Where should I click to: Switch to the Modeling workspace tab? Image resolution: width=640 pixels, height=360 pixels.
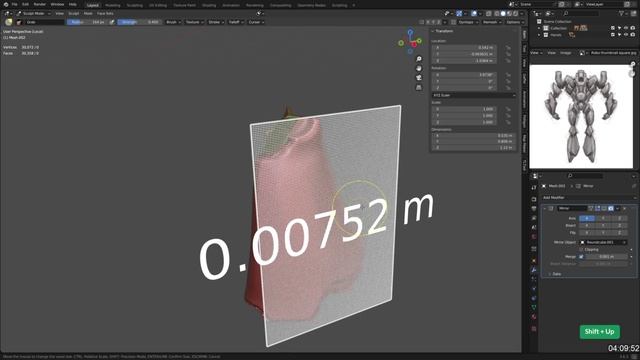(x=113, y=5)
